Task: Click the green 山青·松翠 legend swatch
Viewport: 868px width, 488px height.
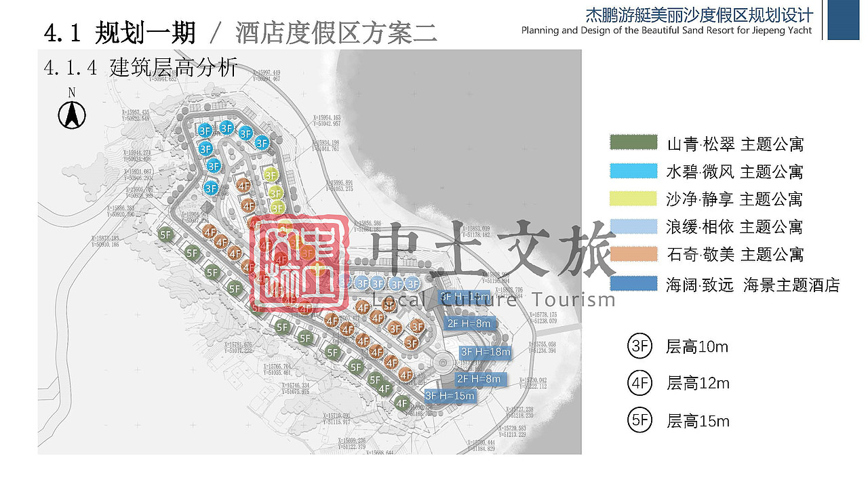Action: (x=633, y=142)
